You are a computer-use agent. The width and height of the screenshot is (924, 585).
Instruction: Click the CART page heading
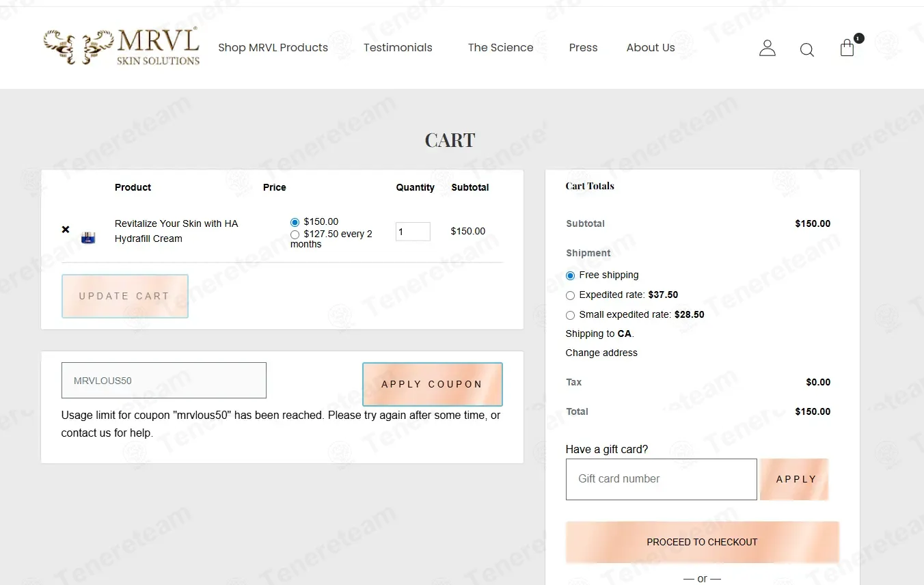tap(450, 140)
